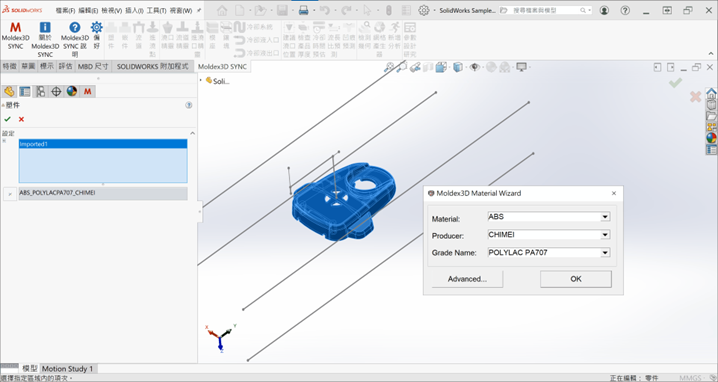This screenshot has width=718, height=382.
Task: Open the 檔案(F) File menu
Action: click(x=65, y=10)
